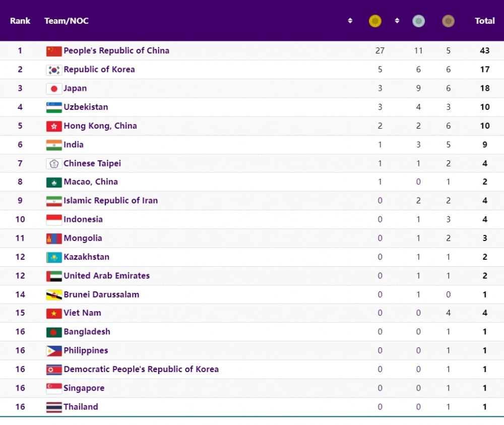The height and width of the screenshot is (425, 504).
Task: Click sort arrows left of gold medal
Action: 350,21
